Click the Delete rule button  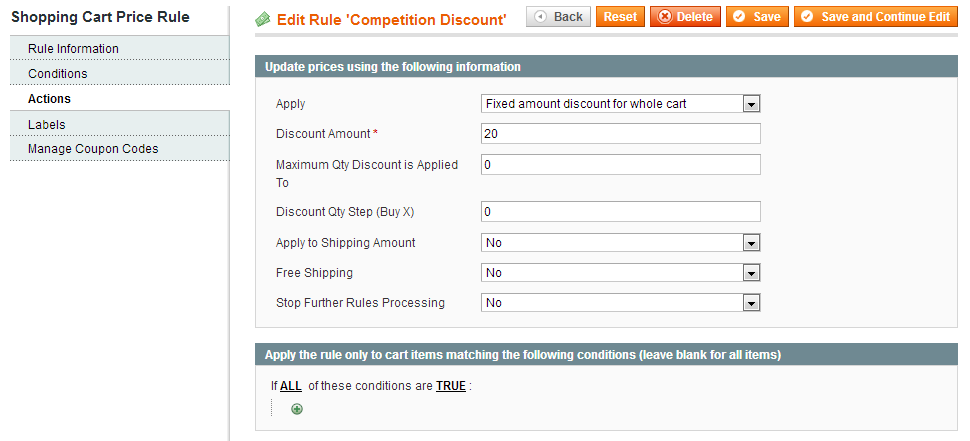685,17
